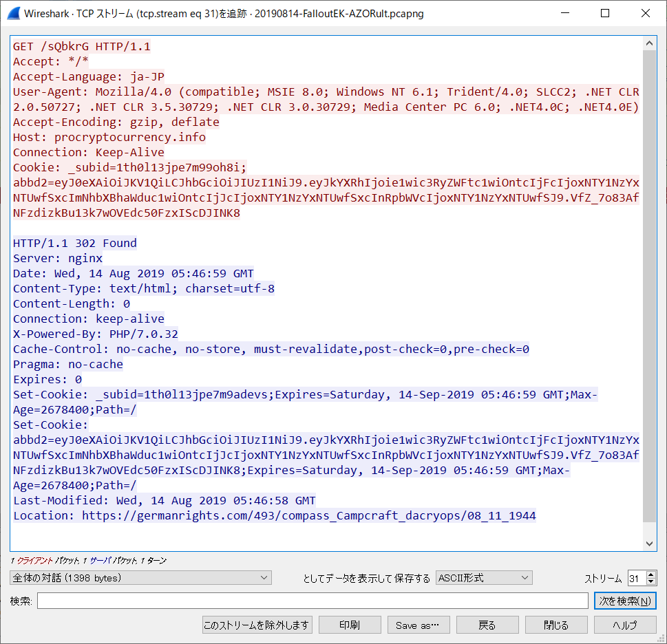Increment the stream number stepper up arrow
The width and height of the screenshot is (667, 644).
(x=651, y=575)
